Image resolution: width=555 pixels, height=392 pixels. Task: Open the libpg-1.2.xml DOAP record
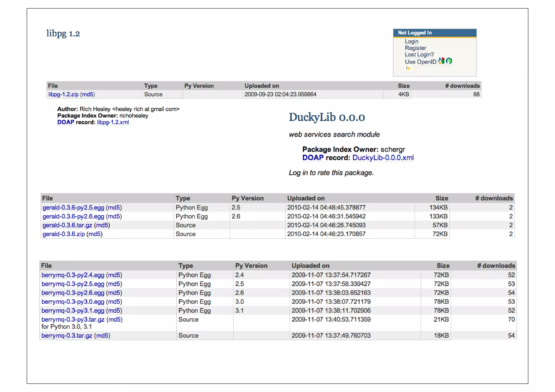[113, 122]
